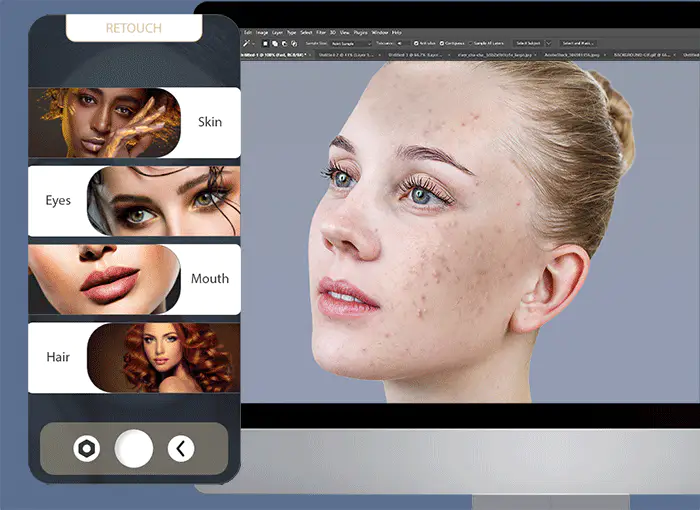Image resolution: width=700 pixels, height=510 pixels.
Task: Select the Hair retouch label
Action: pyautogui.click(x=58, y=357)
